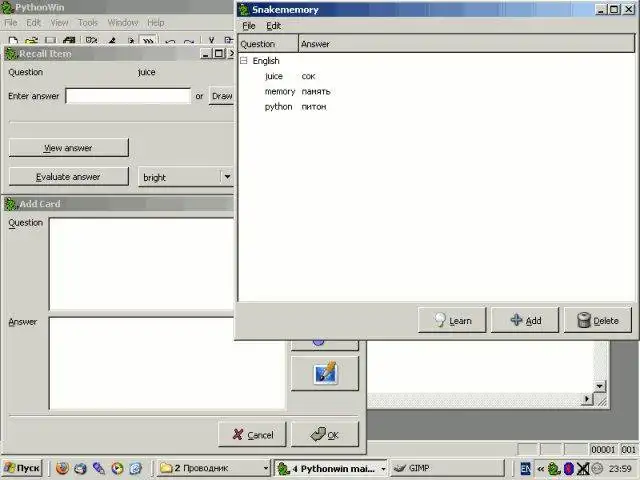Click the green snake tray icon

[x=553, y=469]
